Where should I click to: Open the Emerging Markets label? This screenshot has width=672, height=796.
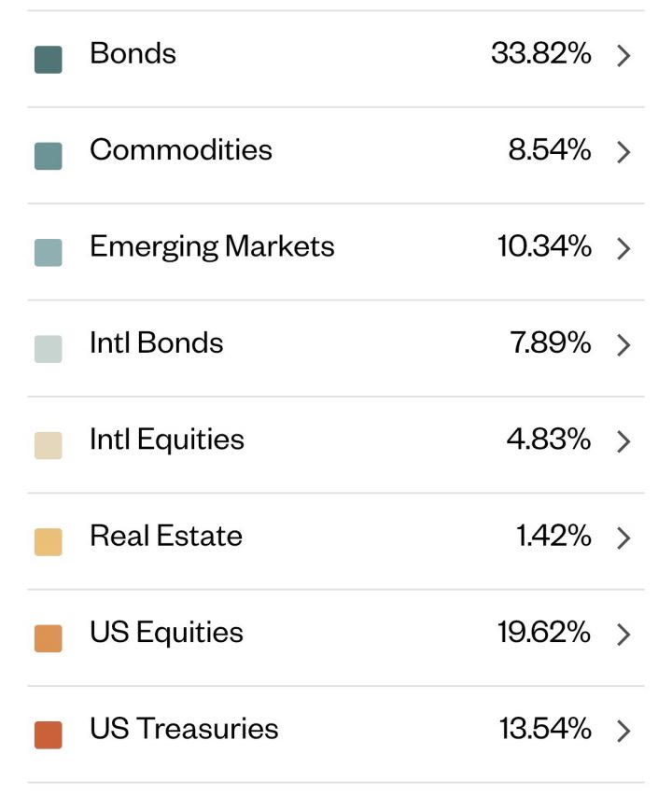[212, 246]
